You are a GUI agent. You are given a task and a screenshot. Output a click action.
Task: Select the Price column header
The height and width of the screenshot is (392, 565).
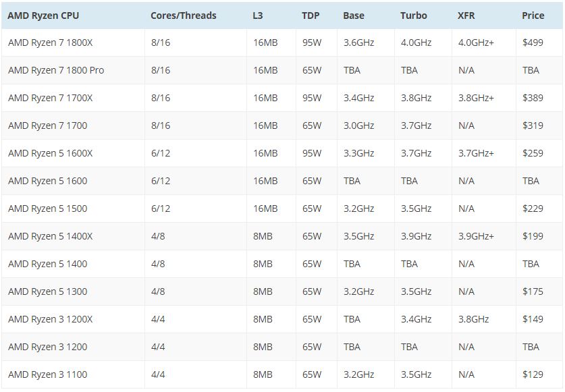(x=533, y=16)
